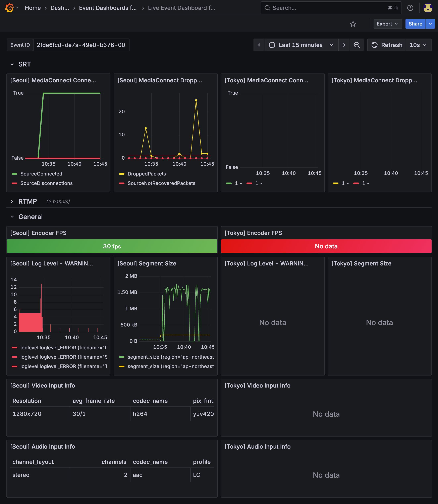Viewport: 438px width, 504px height.
Task: Edit the Event ID value field
Action: point(81,45)
